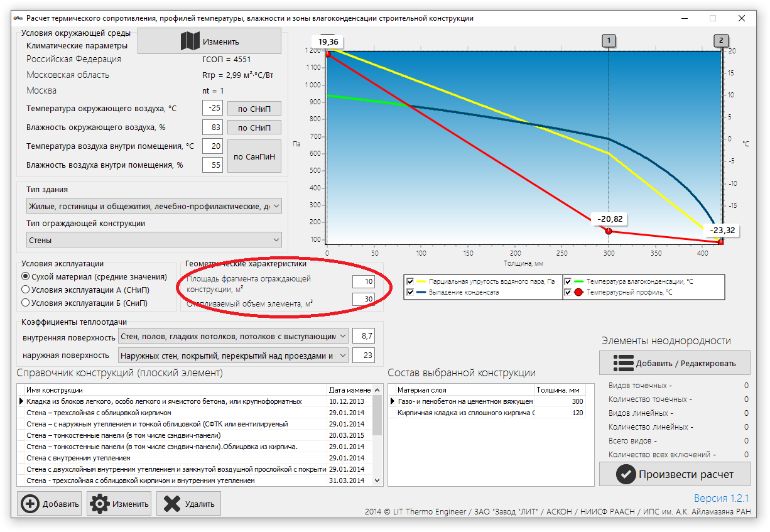This screenshot has height=532, width=770.
Task: Click Толщина, мм column header
Action: 560,390
